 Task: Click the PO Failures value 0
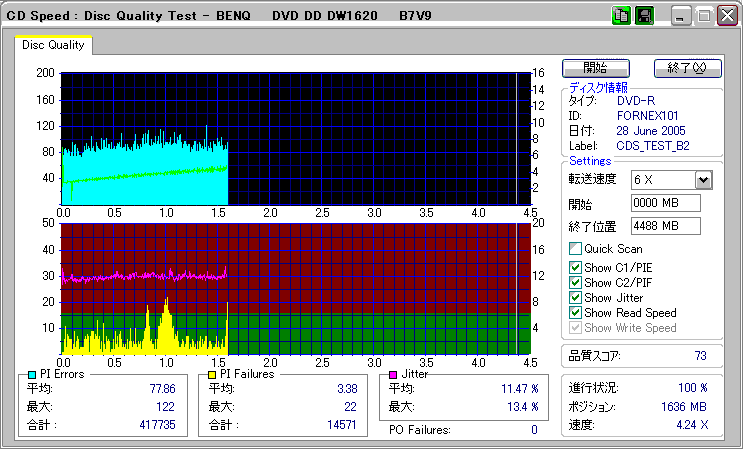[x=535, y=430]
